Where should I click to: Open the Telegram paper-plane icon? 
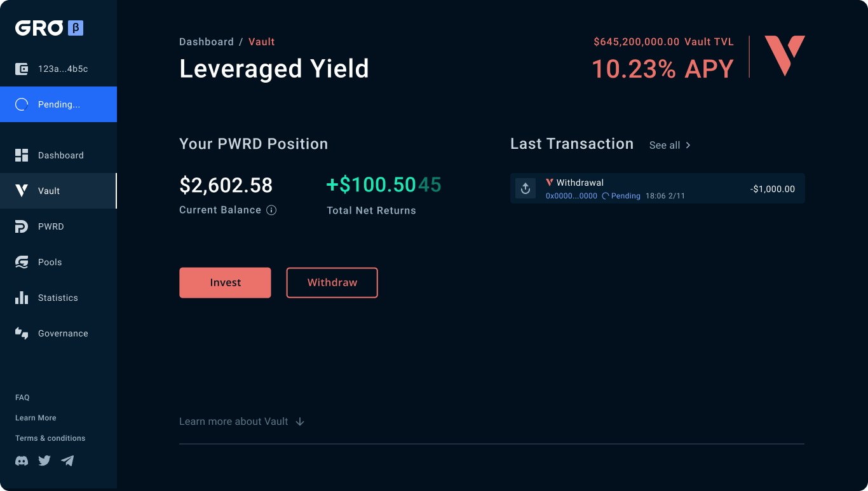pyautogui.click(x=67, y=460)
